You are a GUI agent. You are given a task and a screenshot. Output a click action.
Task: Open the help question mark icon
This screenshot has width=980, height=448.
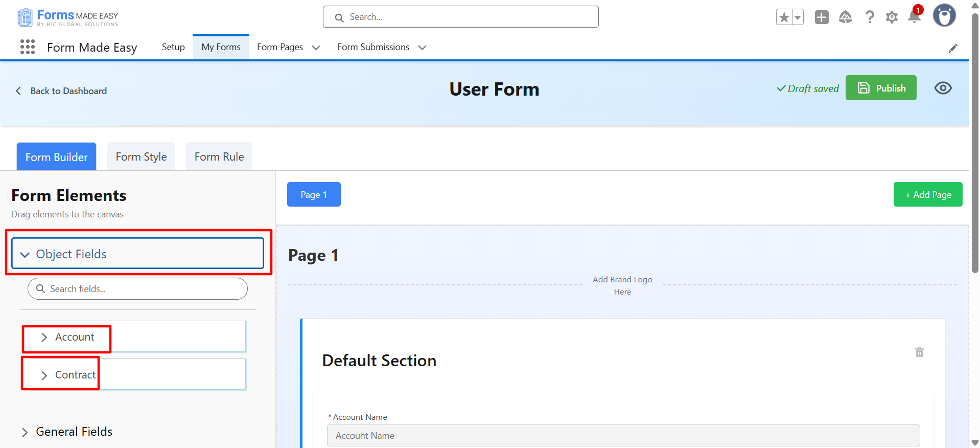(x=870, y=17)
